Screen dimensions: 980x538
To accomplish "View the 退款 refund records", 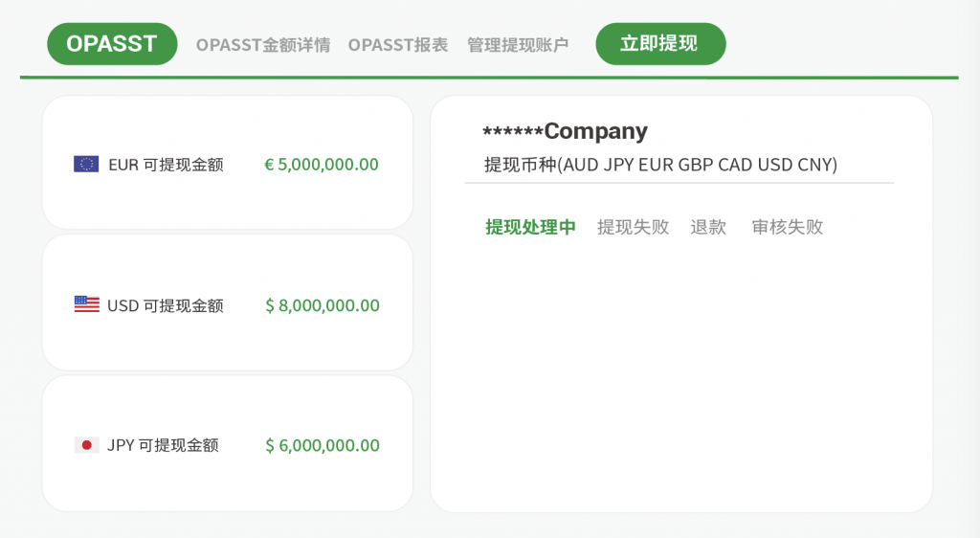I will pos(708,227).
